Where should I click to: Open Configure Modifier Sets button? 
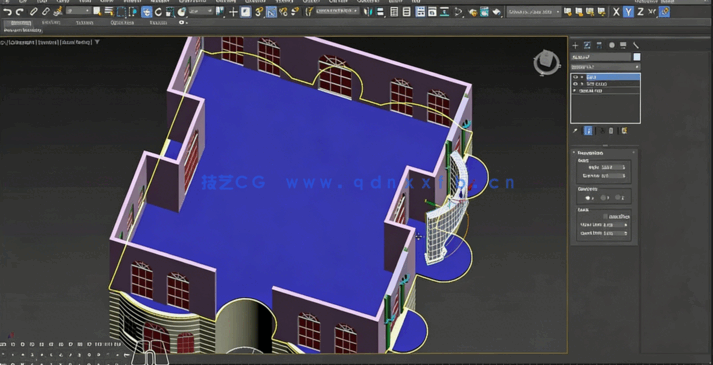click(x=624, y=131)
